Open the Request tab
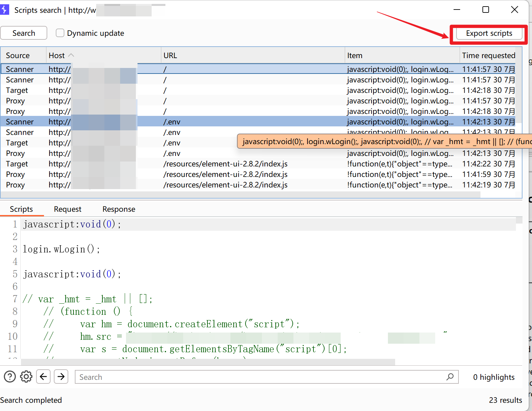 [68, 209]
